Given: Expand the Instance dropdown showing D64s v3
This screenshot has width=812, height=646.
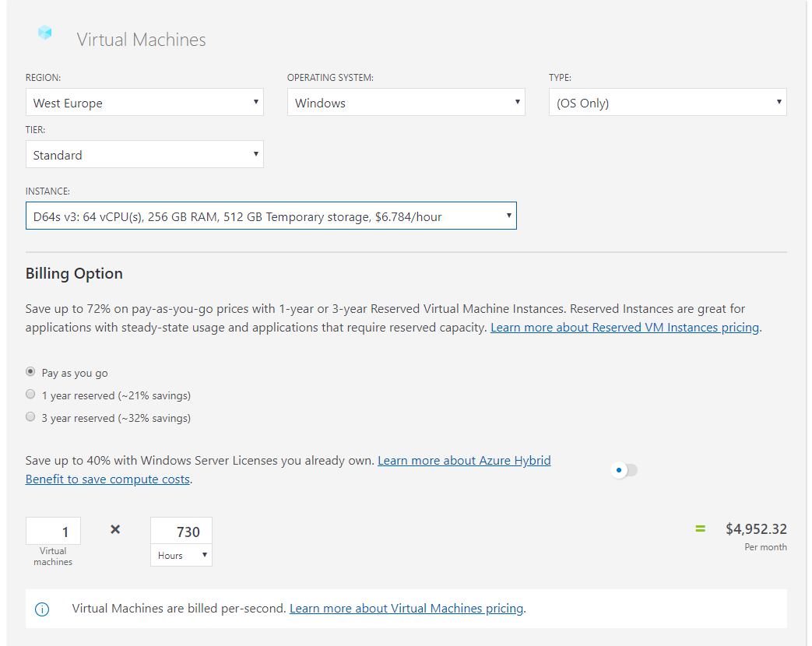Looking at the screenshot, I should (271, 216).
